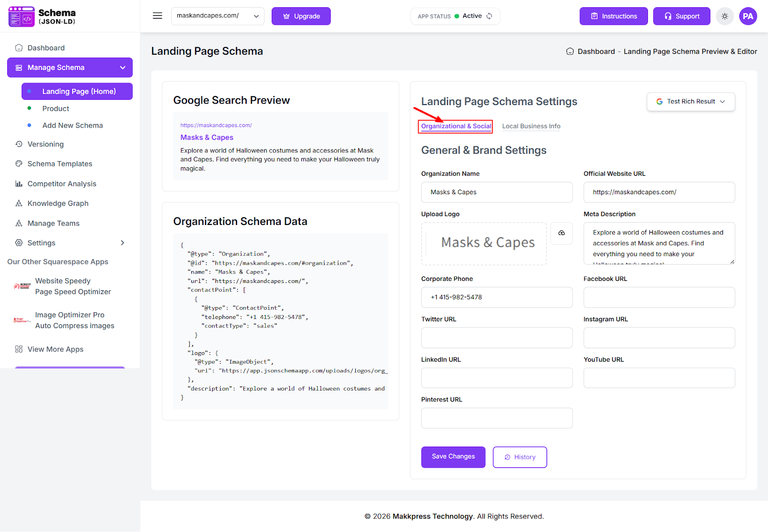Open the History button
The height and width of the screenshot is (532, 768).
click(x=519, y=457)
